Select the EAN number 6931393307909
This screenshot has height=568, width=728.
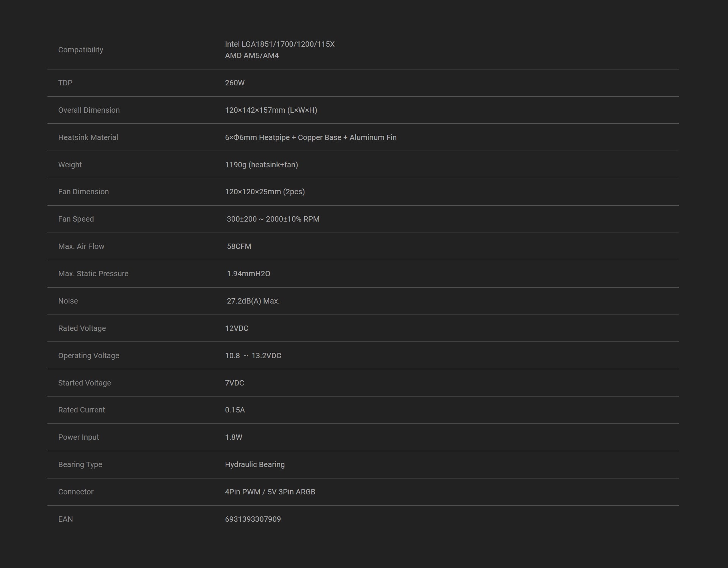coord(253,519)
